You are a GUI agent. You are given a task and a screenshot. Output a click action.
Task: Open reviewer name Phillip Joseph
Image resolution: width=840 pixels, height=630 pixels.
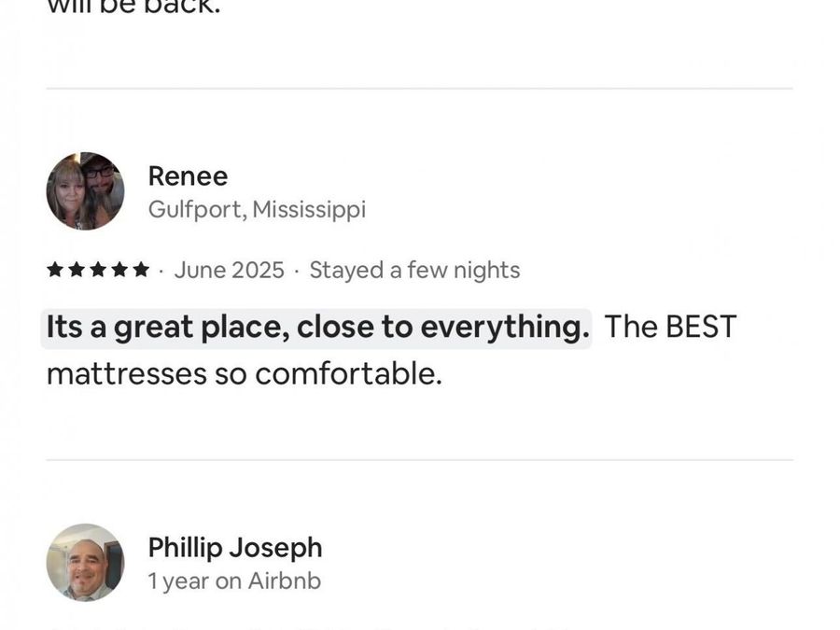pyautogui.click(x=235, y=548)
